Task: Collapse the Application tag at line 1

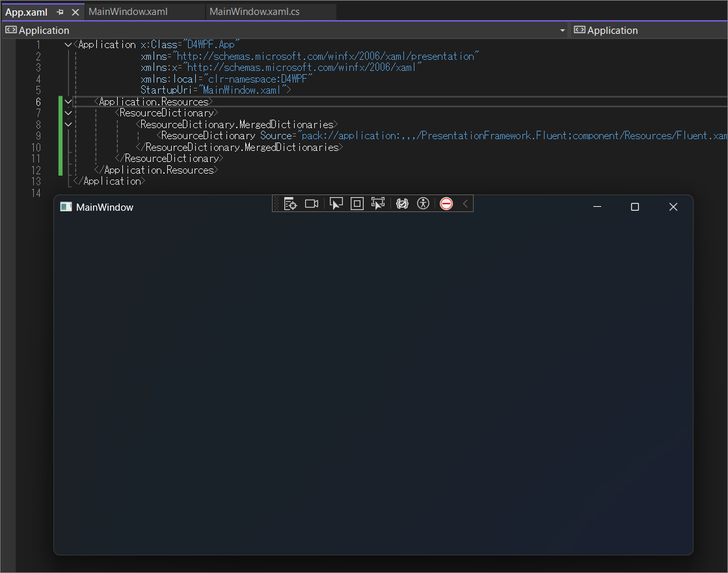Action: [68, 44]
